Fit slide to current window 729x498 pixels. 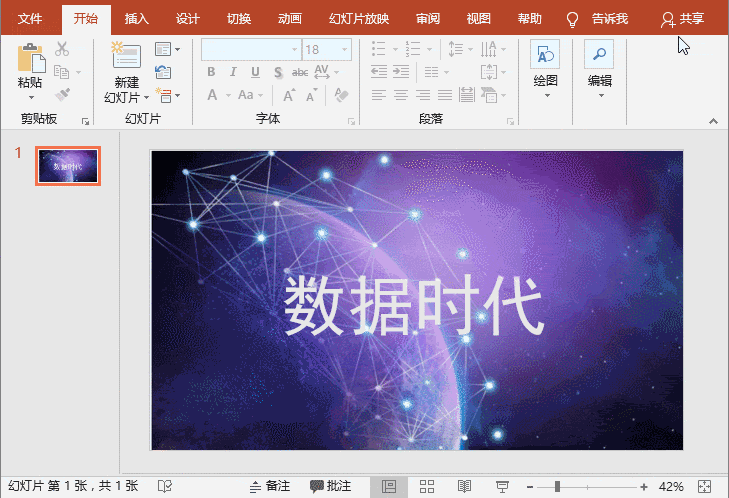pyautogui.click(x=705, y=486)
